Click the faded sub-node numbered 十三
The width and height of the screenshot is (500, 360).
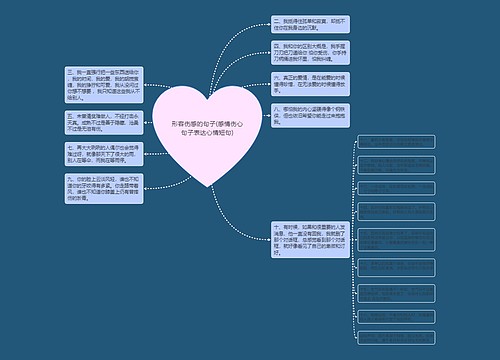pos(396,188)
